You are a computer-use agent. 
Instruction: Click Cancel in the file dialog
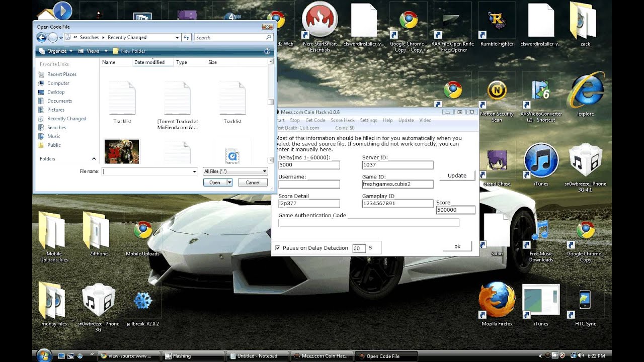click(x=253, y=183)
